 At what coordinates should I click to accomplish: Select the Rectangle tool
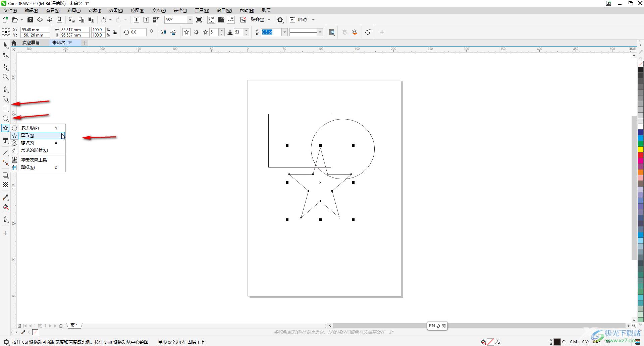[5, 109]
